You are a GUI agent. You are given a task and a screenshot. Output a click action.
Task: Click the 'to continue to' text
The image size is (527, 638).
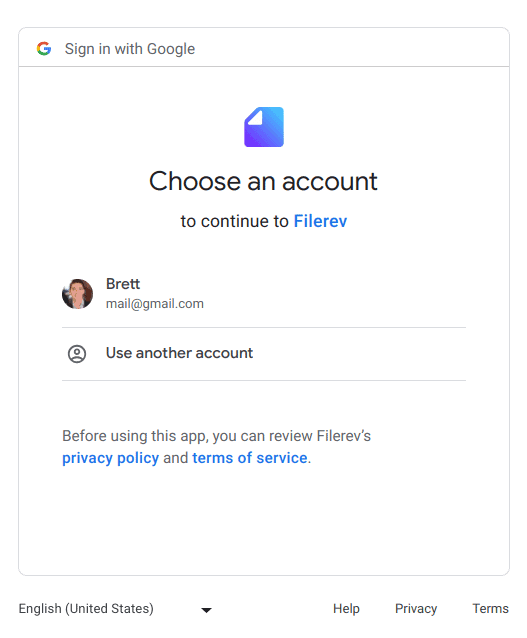235,221
